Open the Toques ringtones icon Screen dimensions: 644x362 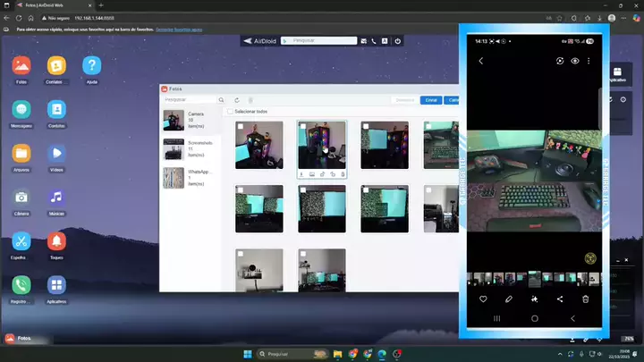point(56,241)
